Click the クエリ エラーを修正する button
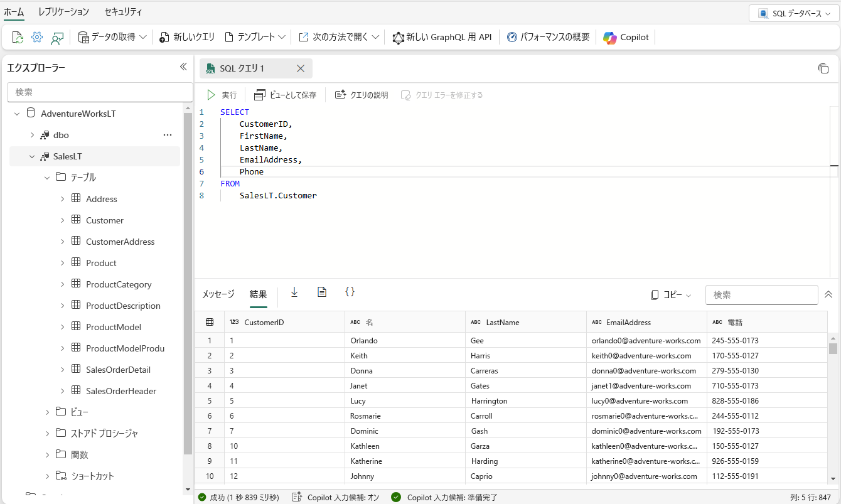 442,95
